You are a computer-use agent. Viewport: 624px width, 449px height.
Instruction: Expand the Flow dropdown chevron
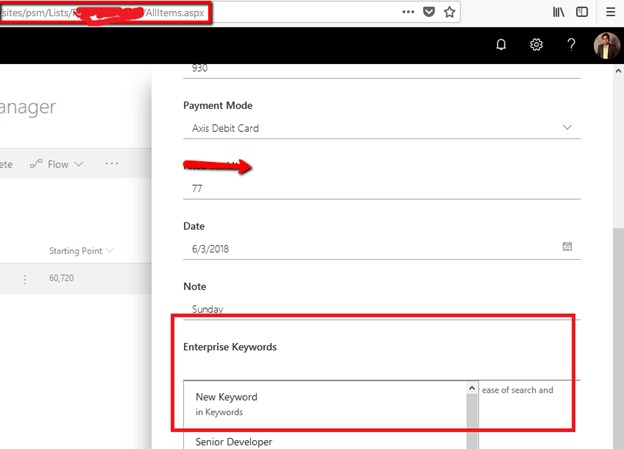(79, 164)
